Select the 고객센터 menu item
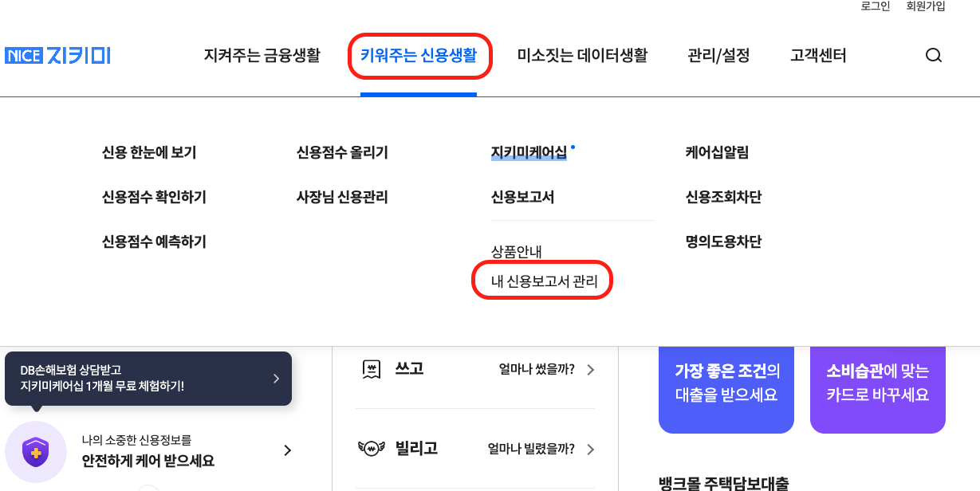980x491 pixels. (x=817, y=56)
